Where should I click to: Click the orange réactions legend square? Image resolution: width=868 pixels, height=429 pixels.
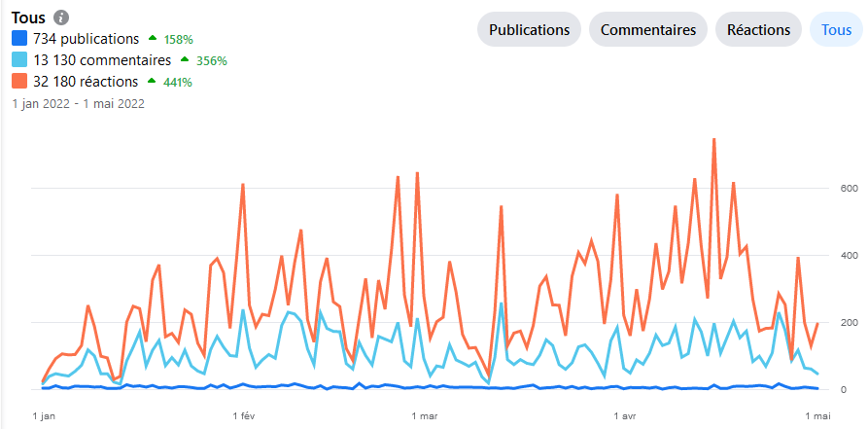19,82
